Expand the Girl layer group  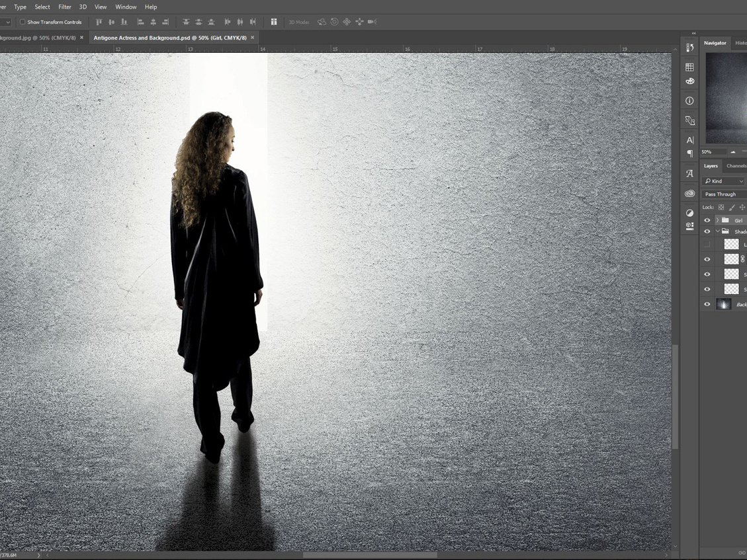717,220
